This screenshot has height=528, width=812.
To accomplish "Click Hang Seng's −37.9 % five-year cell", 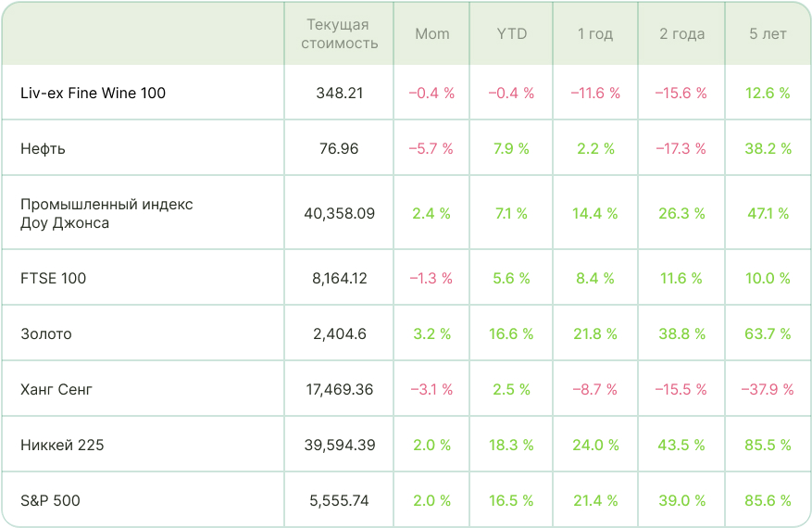I will pyautogui.click(x=768, y=389).
